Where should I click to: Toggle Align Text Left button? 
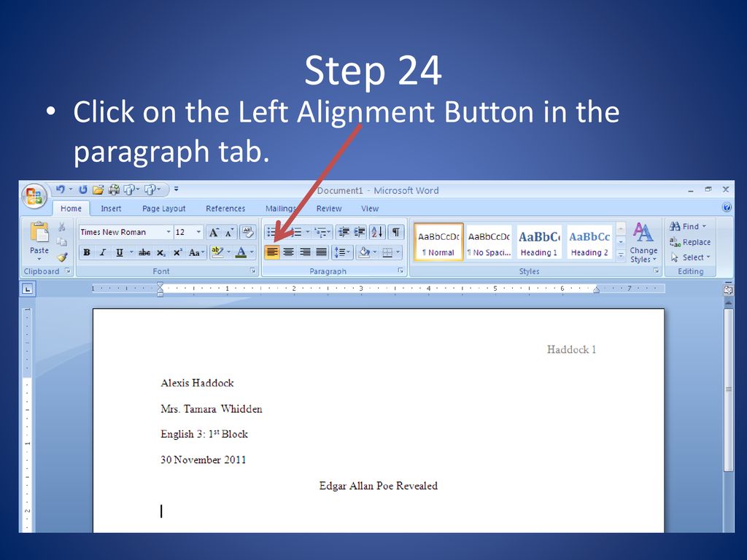pyautogui.click(x=272, y=252)
